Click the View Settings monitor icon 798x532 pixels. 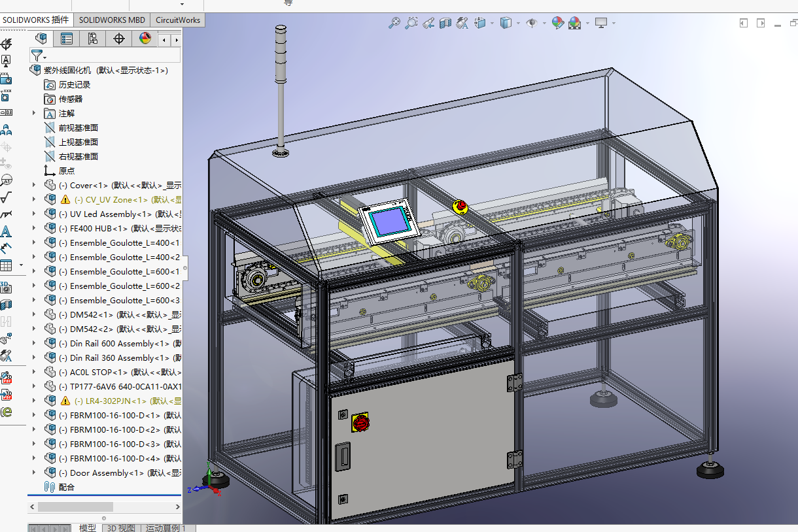click(x=601, y=23)
